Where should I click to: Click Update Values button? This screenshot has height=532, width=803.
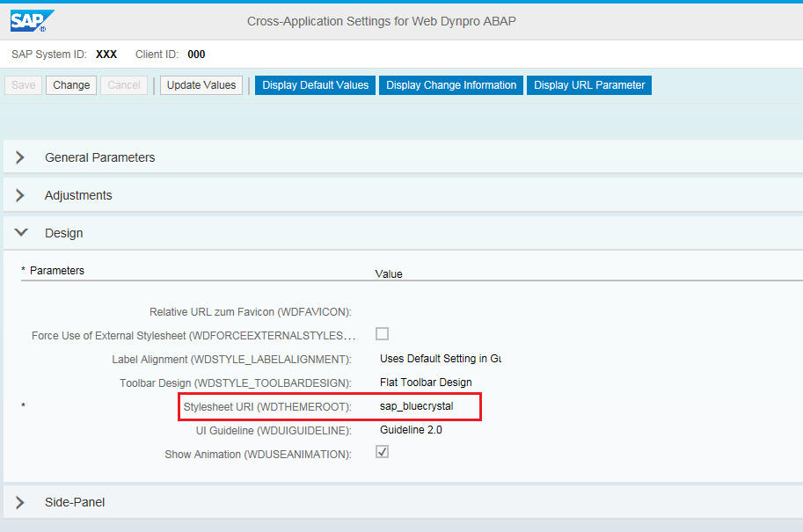(x=201, y=85)
